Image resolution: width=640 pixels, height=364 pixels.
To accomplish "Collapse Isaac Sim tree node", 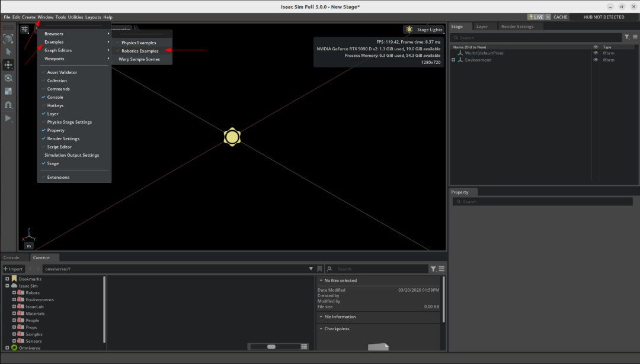I will pos(7,286).
